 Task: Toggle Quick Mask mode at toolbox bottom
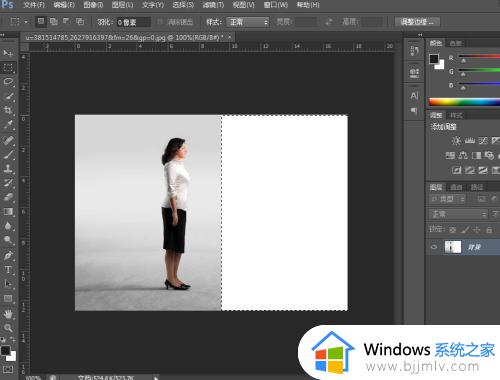[8, 369]
